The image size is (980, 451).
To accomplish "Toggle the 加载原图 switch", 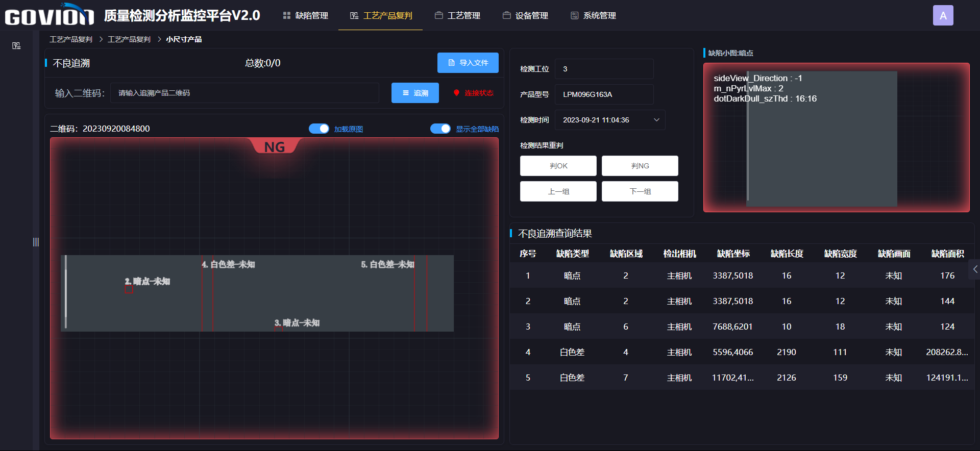I will coord(319,129).
